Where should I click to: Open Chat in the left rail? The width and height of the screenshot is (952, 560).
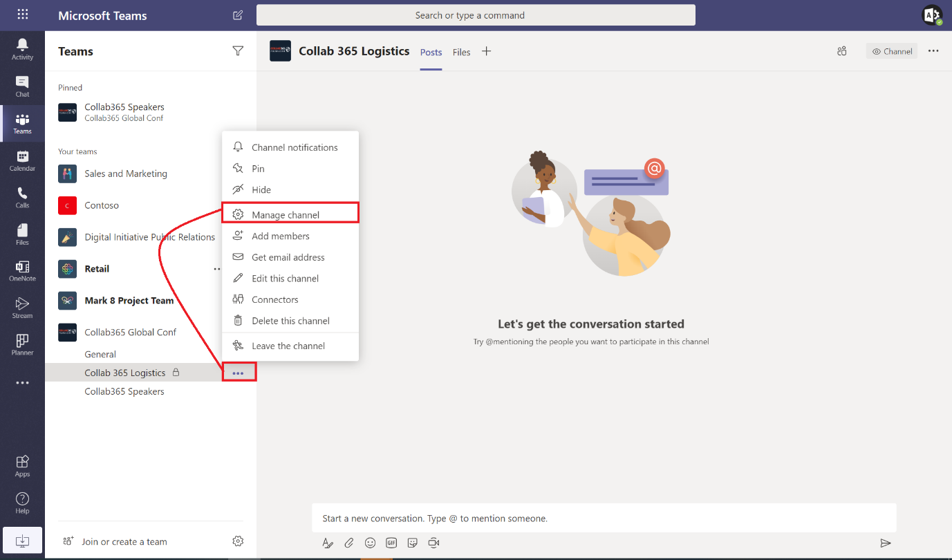tap(22, 86)
